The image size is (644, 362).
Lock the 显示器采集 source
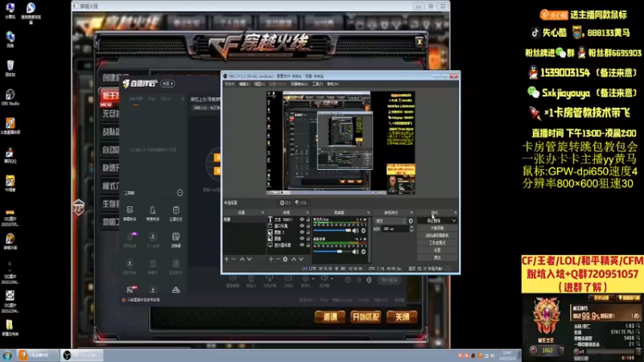point(308,245)
